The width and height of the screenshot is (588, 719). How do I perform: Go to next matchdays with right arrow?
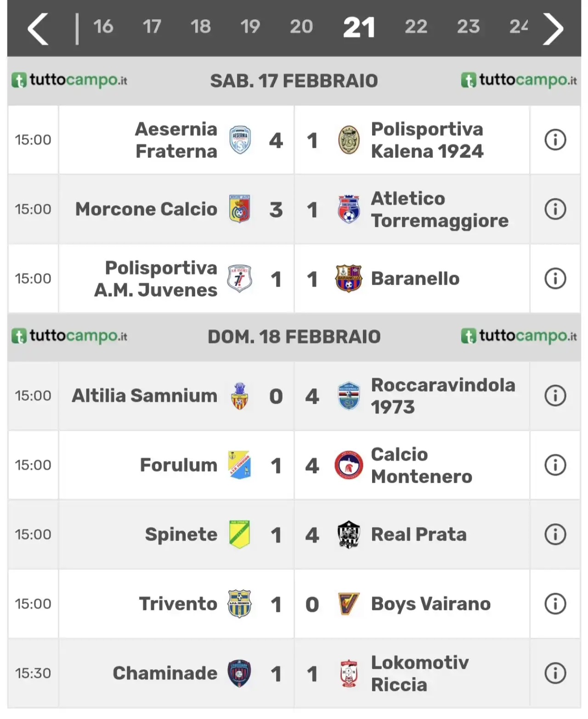[x=553, y=29]
